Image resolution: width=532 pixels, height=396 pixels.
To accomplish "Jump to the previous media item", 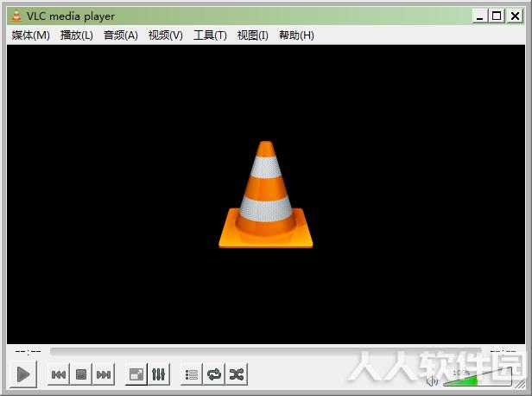I will click(59, 374).
